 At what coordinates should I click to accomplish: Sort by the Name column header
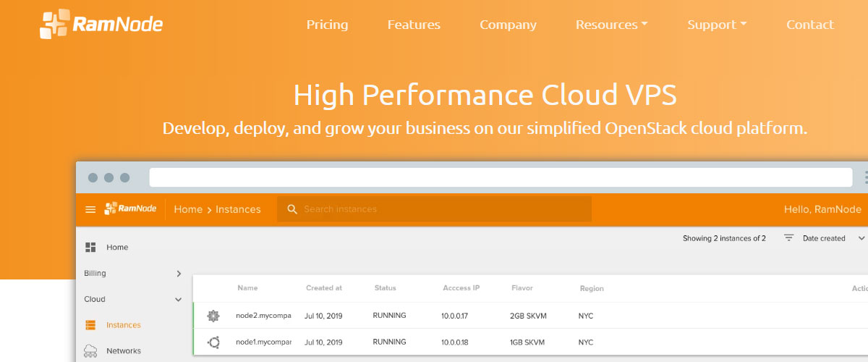click(247, 288)
